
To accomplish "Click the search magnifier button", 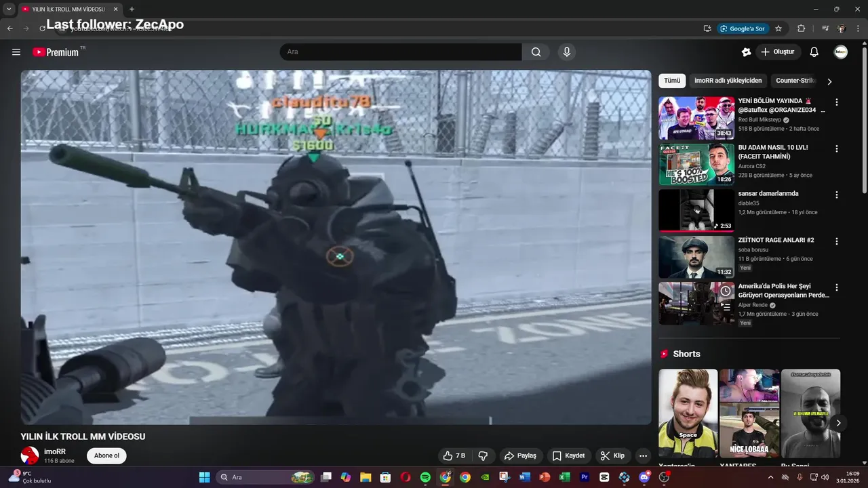I will pos(536,52).
